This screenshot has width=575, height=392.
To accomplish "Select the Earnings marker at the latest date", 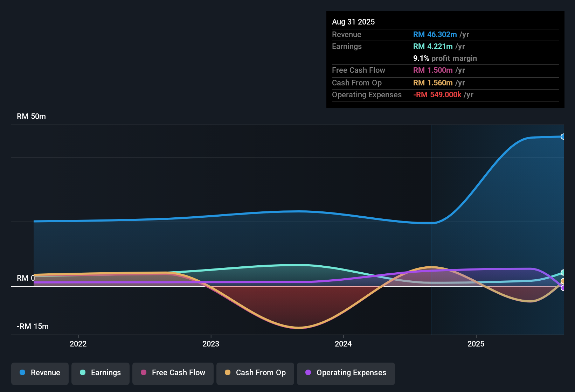I will 563,272.
